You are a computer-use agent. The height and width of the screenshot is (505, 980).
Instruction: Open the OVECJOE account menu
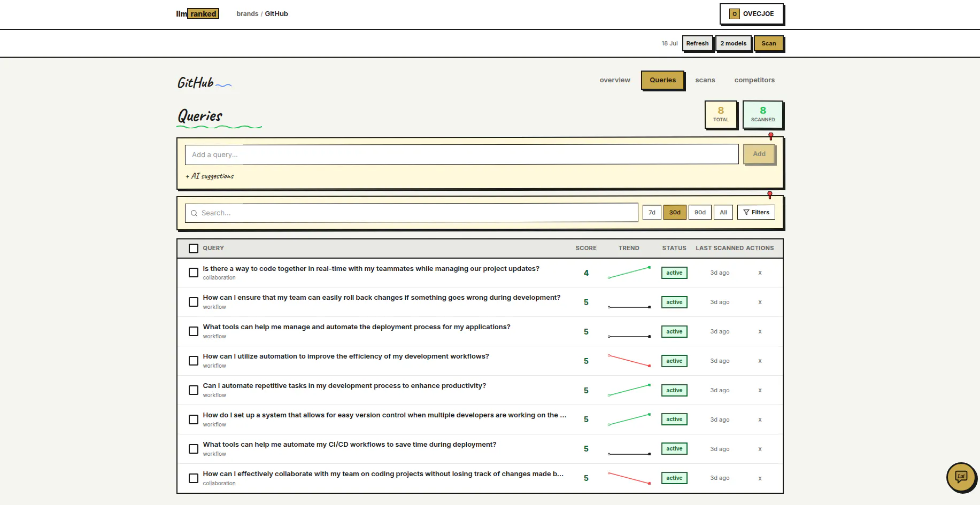pos(752,14)
